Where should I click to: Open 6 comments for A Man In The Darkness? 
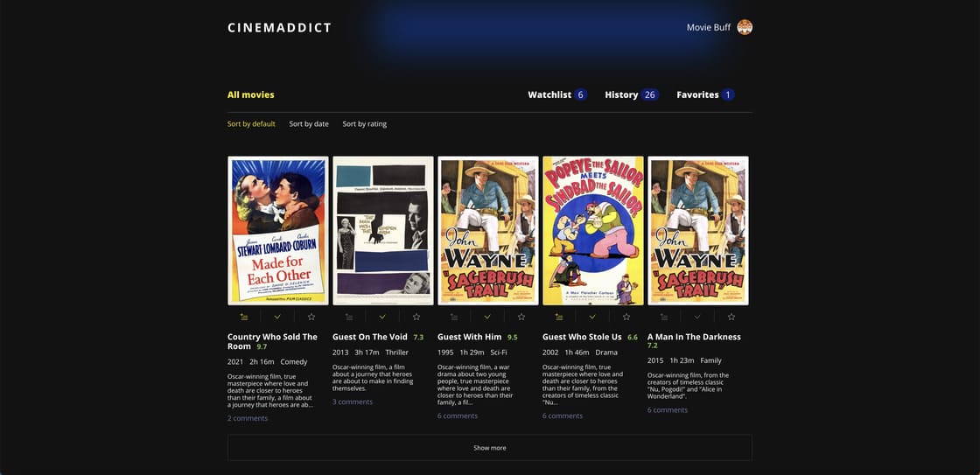668,410
